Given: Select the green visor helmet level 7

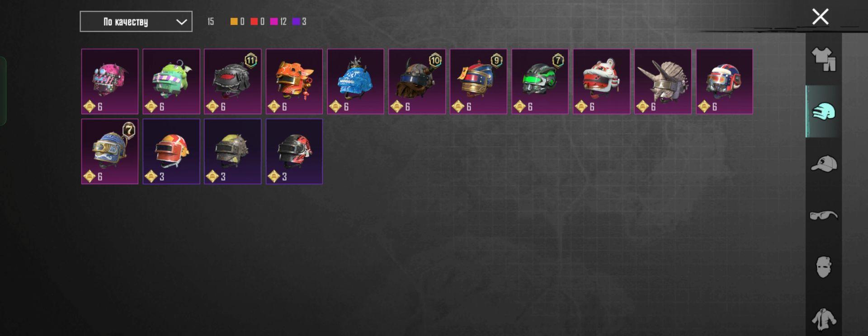Looking at the screenshot, I should pos(540,81).
